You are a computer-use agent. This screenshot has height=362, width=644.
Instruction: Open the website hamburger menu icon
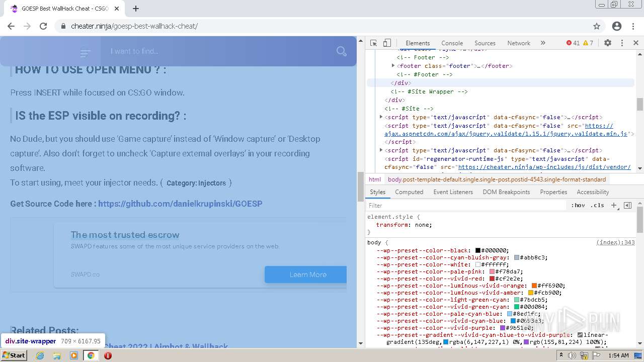(x=86, y=52)
